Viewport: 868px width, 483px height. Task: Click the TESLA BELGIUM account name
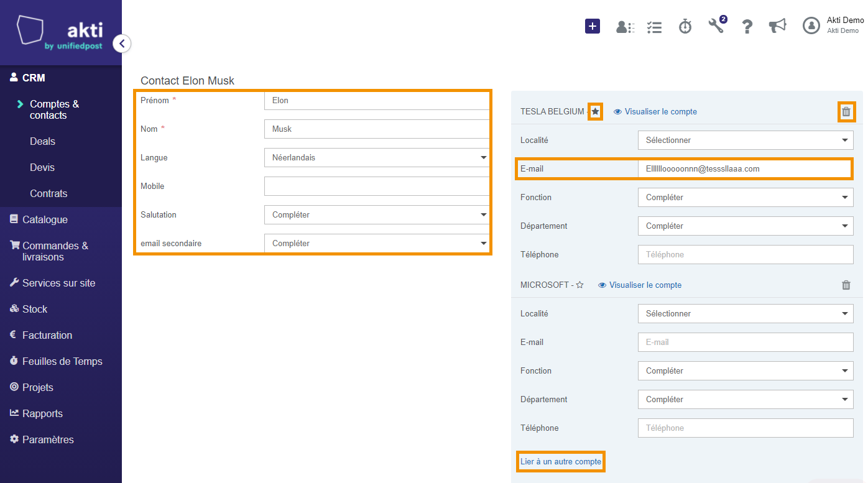point(552,112)
